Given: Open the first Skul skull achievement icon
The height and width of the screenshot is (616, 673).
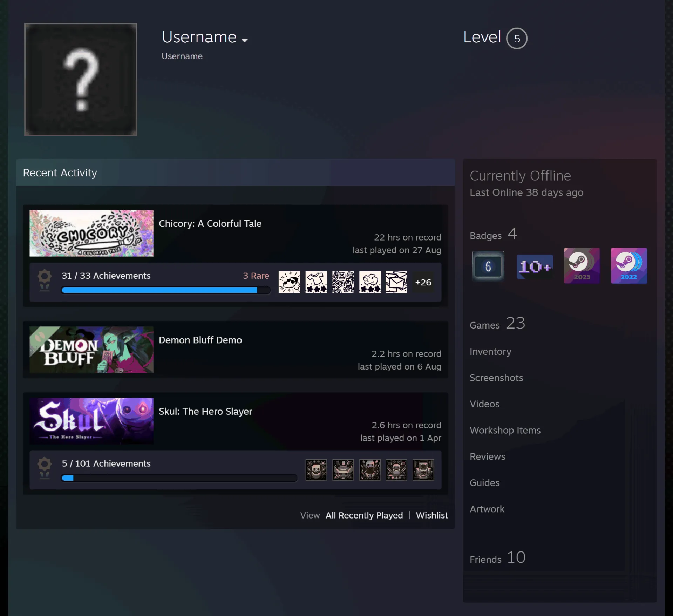Looking at the screenshot, I should (316, 470).
